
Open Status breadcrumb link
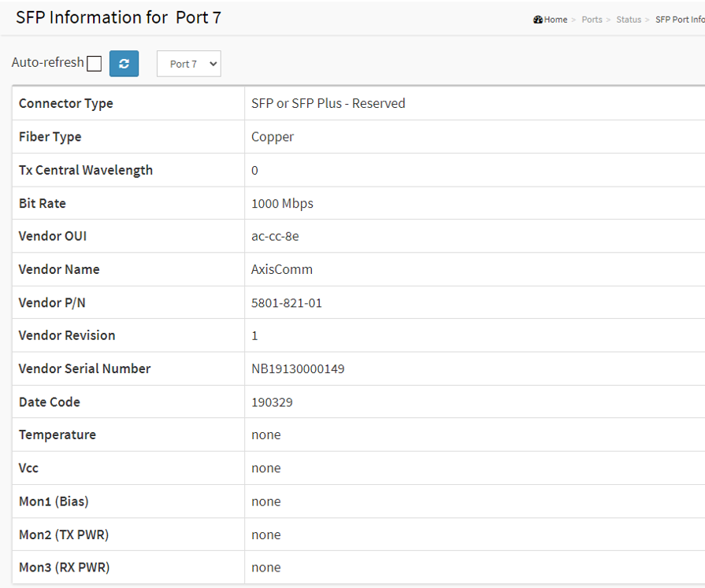tap(629, 20)
